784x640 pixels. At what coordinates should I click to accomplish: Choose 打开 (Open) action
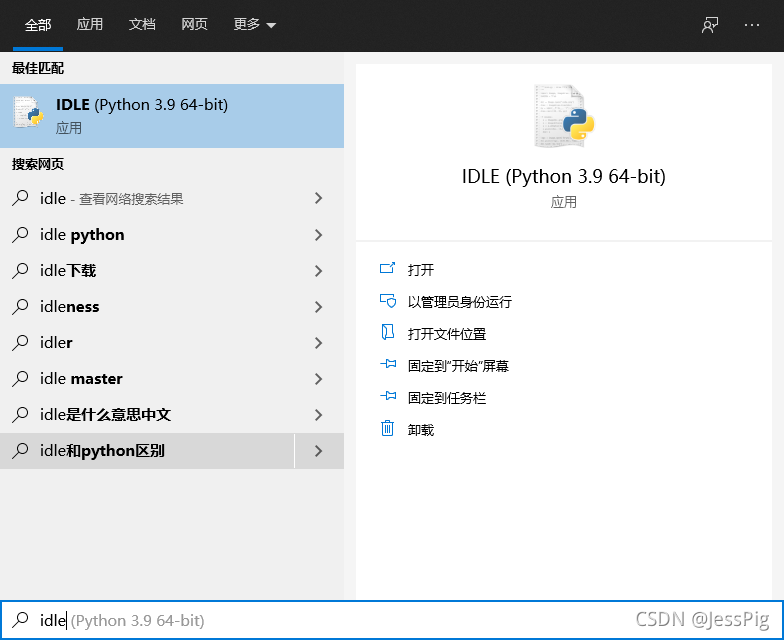[420, 270]
